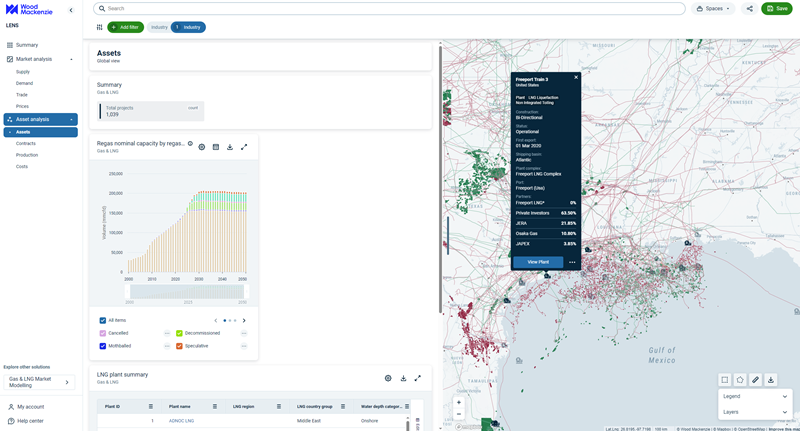Image resolution: width=800 pixels, height=431 pixels.
Task: Click the View Plant button
Action: pyautogui.click(x=538, y=262)
